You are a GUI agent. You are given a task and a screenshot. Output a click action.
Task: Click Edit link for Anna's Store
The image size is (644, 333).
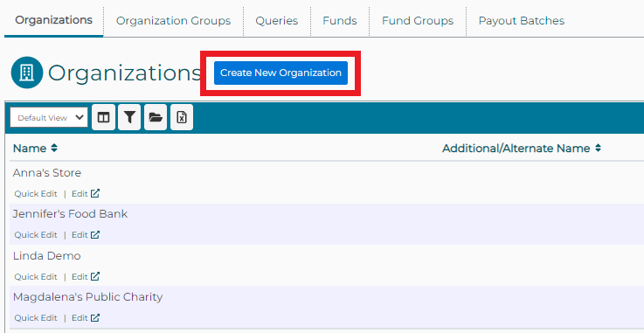click(80, 194)
